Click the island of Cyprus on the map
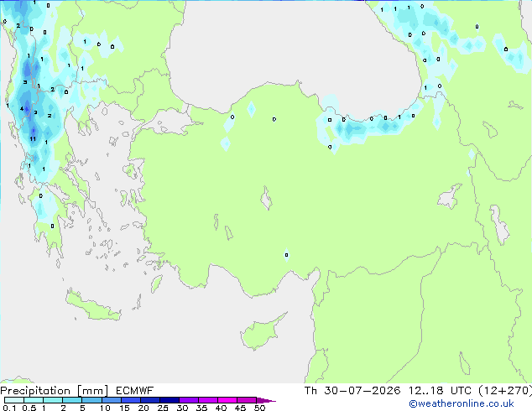The width and height of the screenshot is (532, 411). [x=263, y=331]
